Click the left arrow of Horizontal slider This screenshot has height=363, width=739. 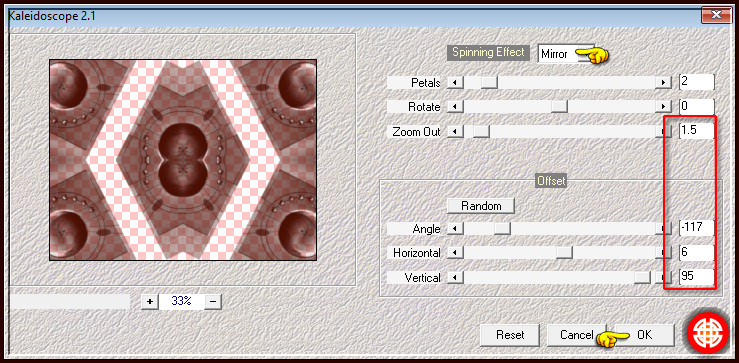tap(455, 253)
